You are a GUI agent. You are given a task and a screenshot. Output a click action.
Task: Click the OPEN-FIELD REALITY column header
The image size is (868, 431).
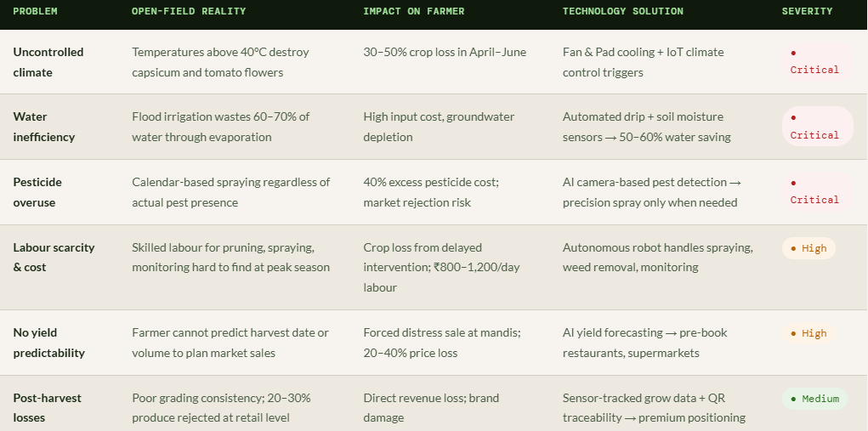point(189,11)
